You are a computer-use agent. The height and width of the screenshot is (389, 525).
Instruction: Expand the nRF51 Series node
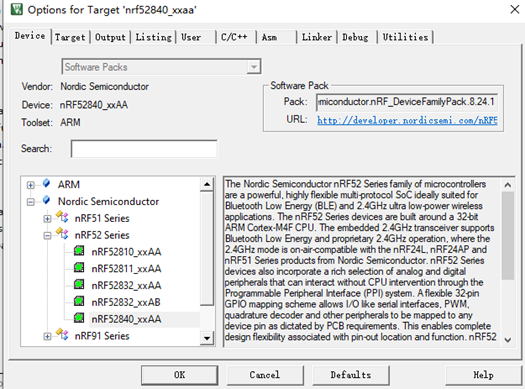(47, 219)
